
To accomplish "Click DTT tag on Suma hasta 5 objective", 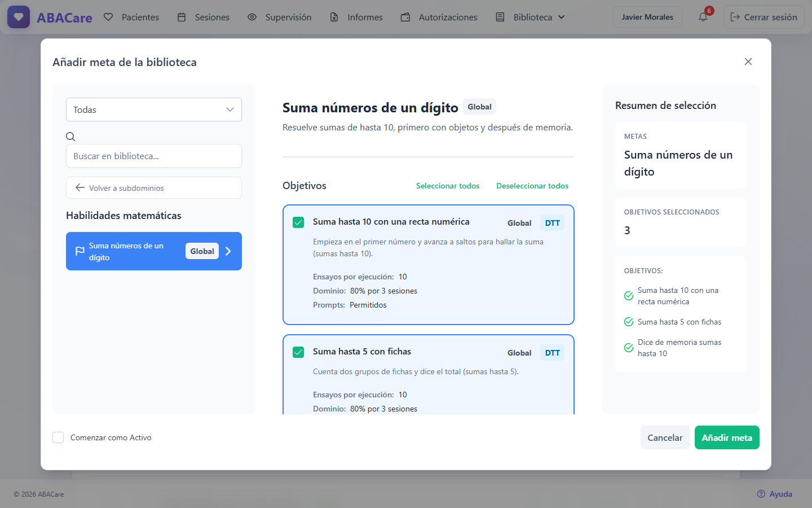I will pyautogui.click(x=553, y=353).
